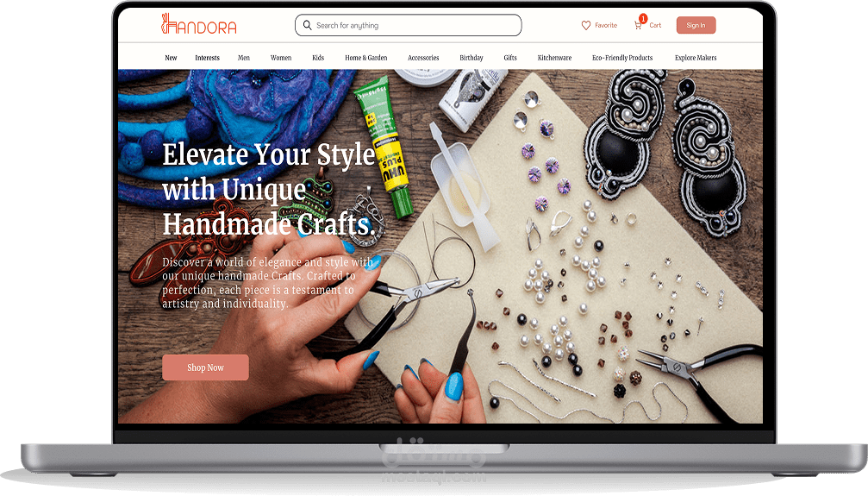
Task: Click the Sign In button
Action: click(x=696, y=25)
